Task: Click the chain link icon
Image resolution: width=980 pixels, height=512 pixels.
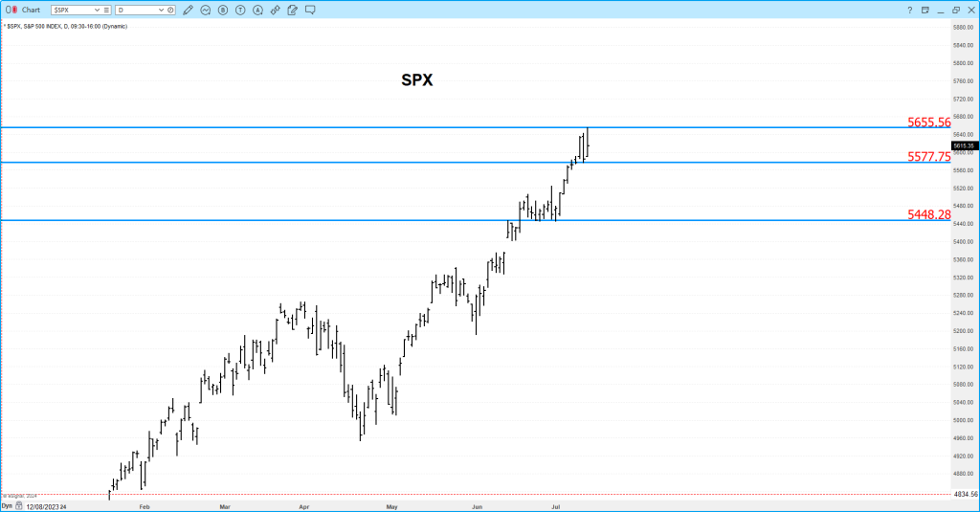Action: pos(275,10)
